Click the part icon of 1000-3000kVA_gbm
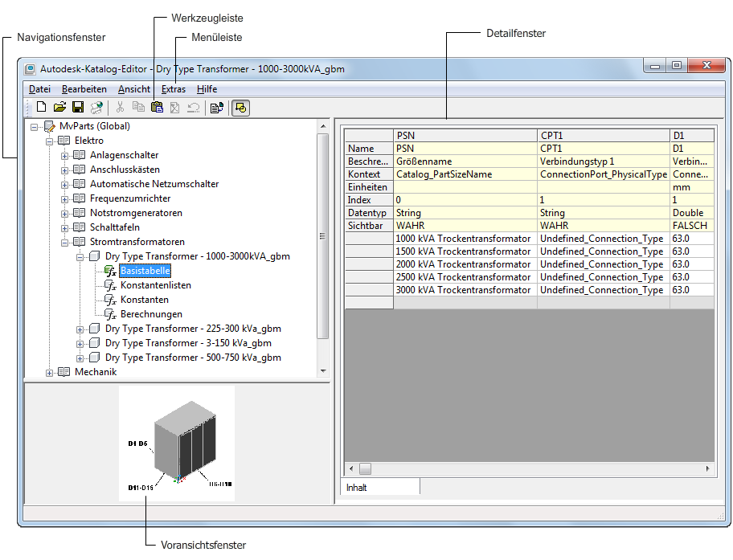Viewport: 733px width, 560px height. (x=94, y=256)
